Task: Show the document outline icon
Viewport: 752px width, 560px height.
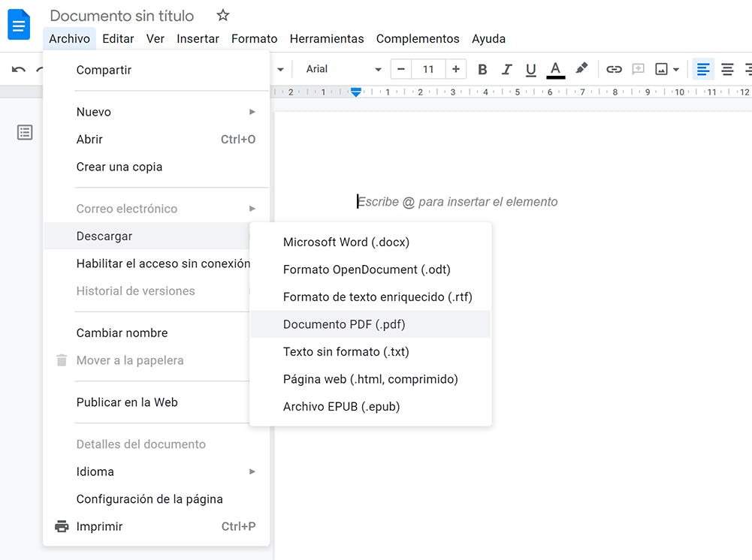Action: click(x=25, y=132)
